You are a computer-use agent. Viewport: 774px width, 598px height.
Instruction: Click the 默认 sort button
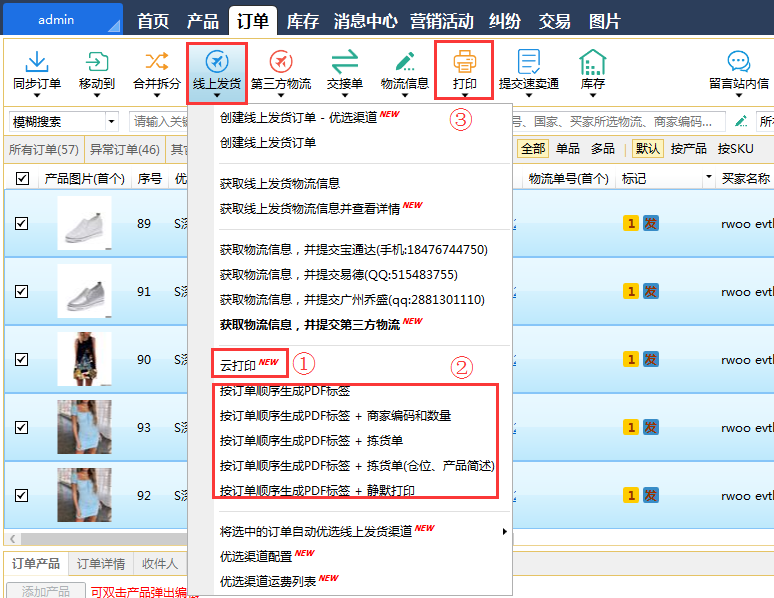(647, 149)
